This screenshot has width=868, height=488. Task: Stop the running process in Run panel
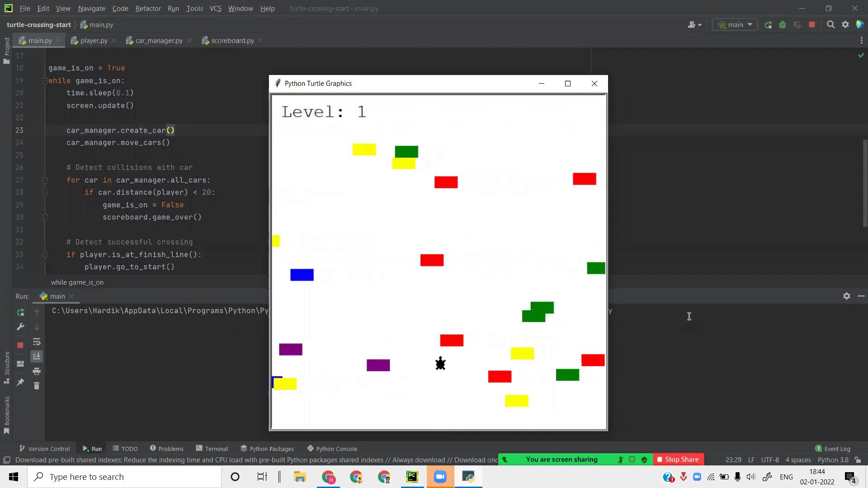tap(20, 345)
